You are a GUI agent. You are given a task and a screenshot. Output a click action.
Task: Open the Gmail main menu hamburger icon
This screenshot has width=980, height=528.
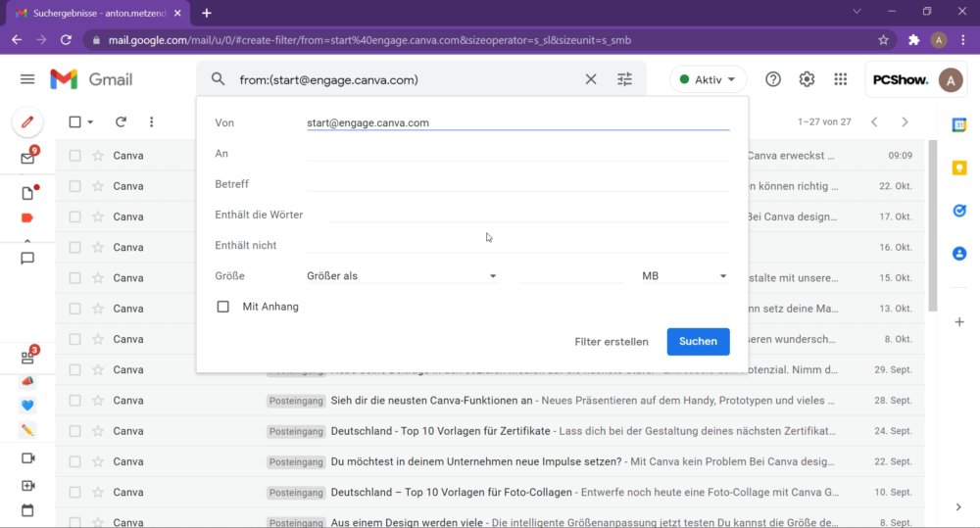27,79
